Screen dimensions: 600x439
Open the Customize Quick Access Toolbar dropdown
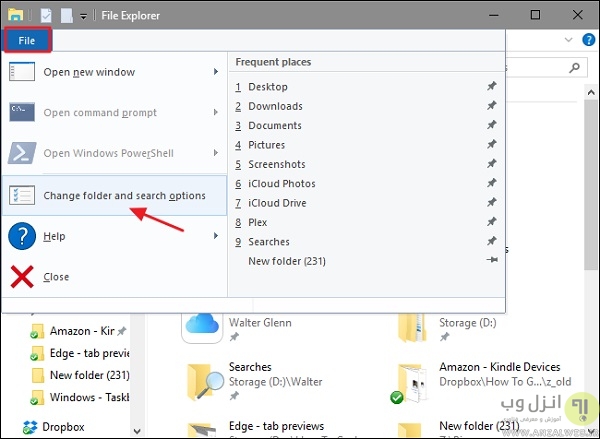(x=82, y=17)
